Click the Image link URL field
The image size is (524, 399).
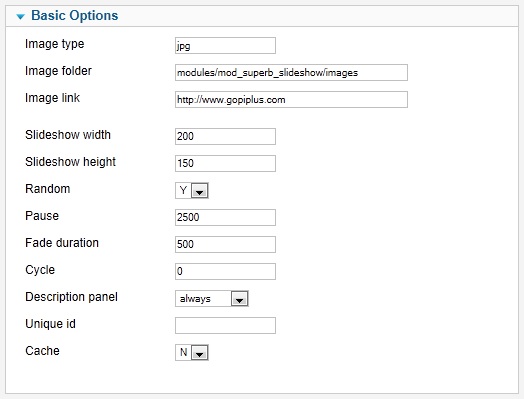tap(291, 100)
